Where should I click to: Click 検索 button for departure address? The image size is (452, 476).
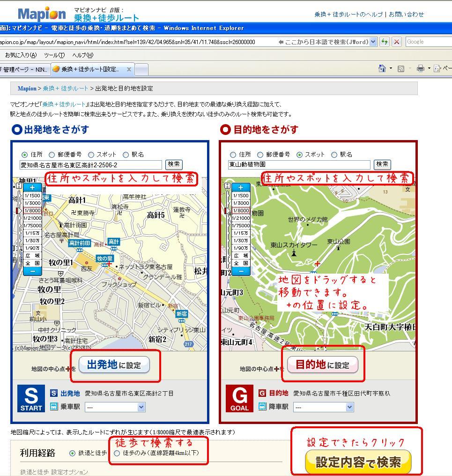tap(174, 164)
